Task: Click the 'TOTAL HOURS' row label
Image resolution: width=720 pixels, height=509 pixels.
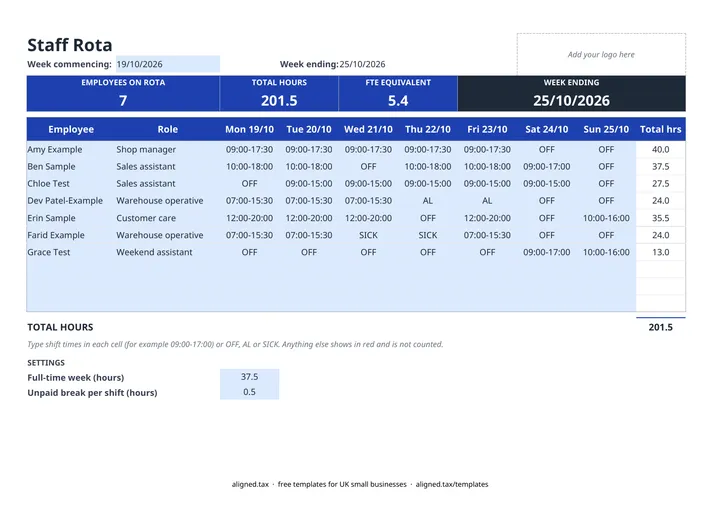Action: (60, 327)
